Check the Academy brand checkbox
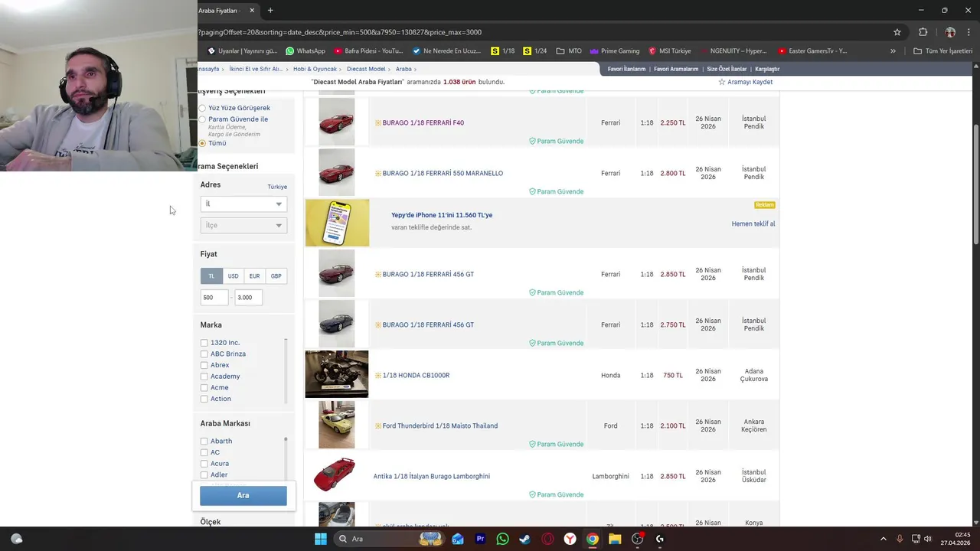The width and height of the screenshot is (980, 551). [204, 377]
